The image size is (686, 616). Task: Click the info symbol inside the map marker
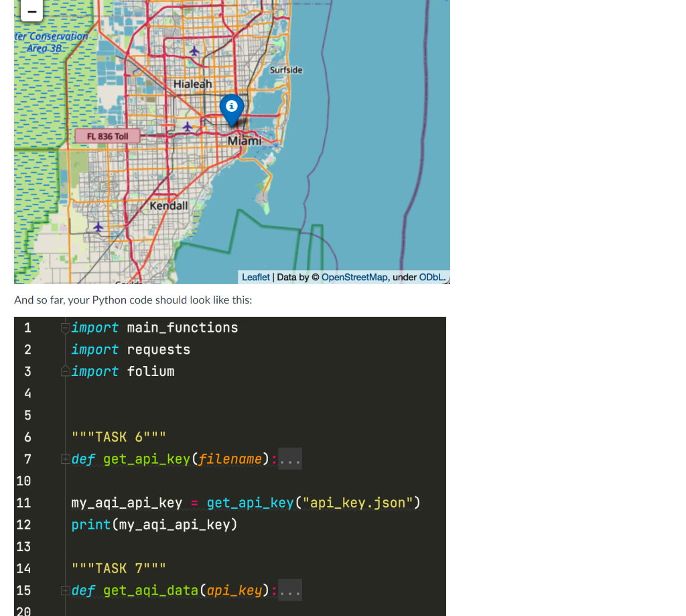pyautogui.click(x=232, y=106)
